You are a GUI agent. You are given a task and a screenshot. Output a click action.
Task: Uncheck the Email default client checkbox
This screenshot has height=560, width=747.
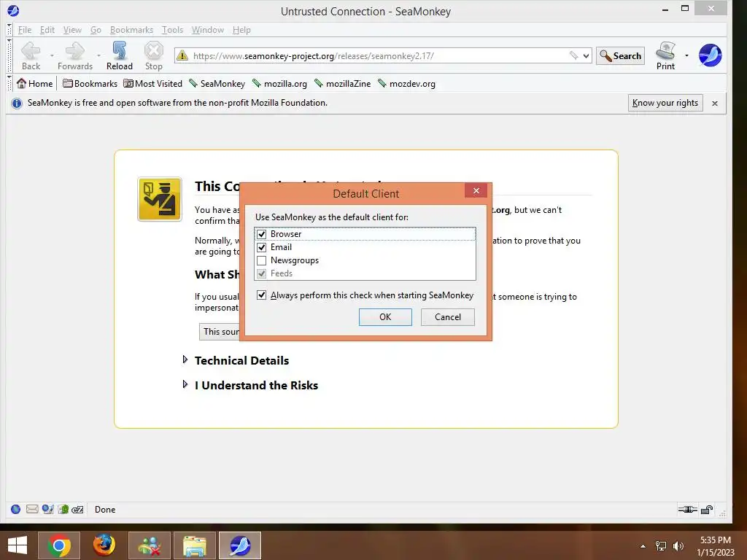(262, 248)
